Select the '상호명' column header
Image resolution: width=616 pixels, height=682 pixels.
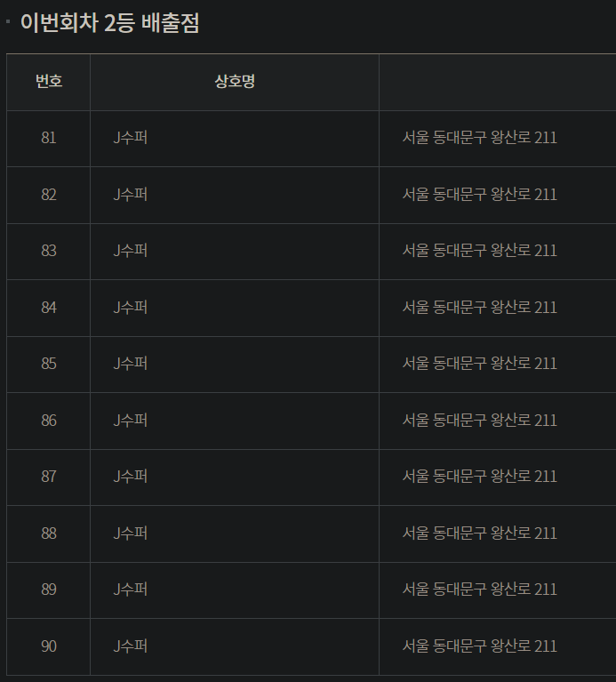pyautogui.click(x=235, y=83)
